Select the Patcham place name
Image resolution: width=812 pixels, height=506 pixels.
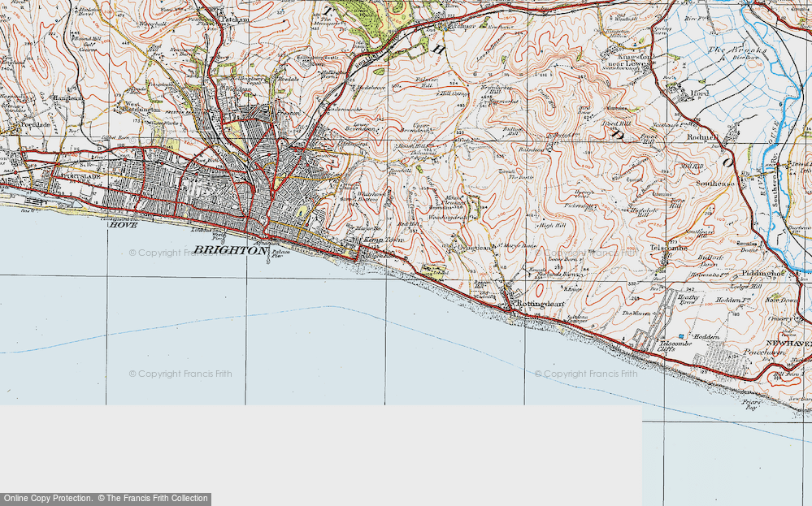pos(235,19)
